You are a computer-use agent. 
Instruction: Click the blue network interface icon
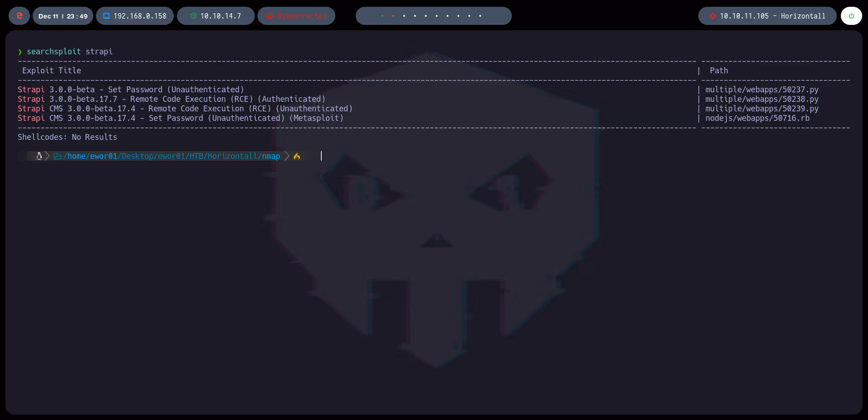[106, 16]
